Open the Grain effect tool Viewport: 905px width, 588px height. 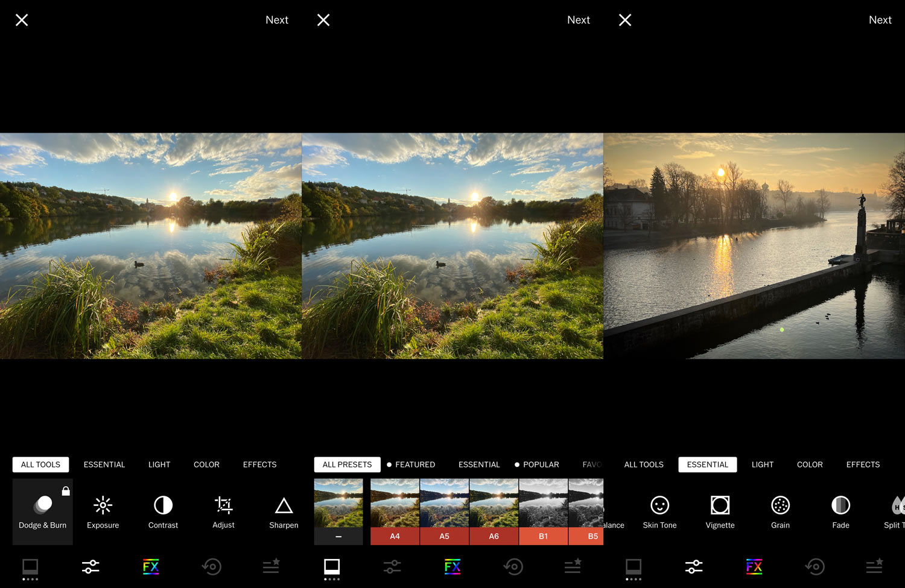(780, 511)
